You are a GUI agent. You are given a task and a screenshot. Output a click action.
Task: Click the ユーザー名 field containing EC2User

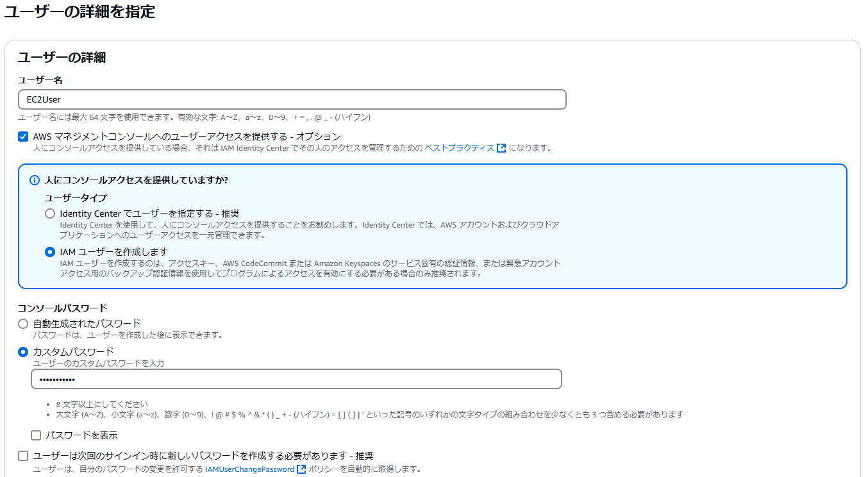pyautogui.click(x=292, y=99)
